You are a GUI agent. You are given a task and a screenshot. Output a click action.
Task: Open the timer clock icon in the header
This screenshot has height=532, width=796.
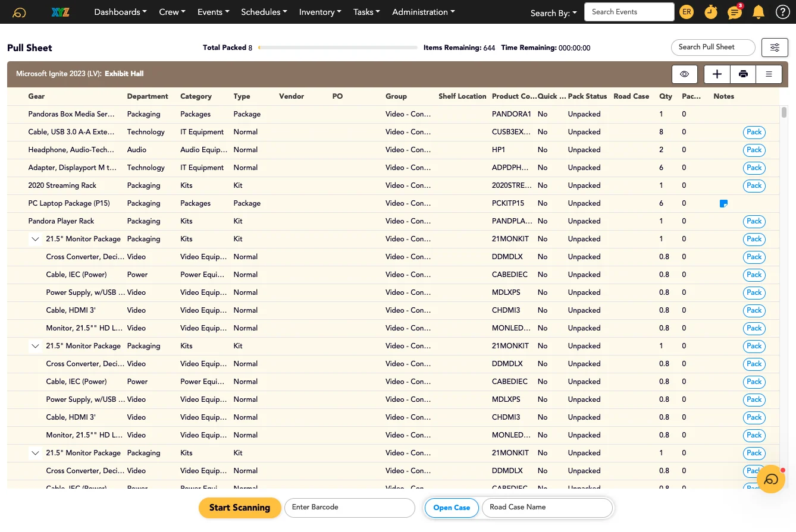pos(711,12)
